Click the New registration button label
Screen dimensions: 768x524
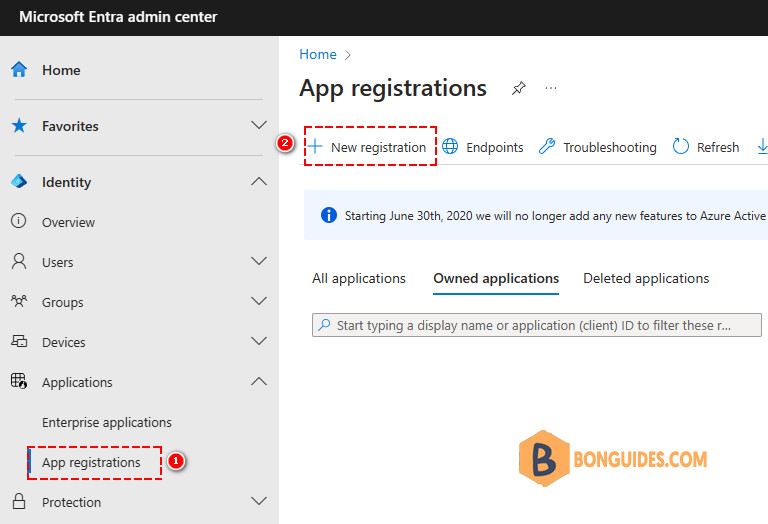tap(378, 147)
